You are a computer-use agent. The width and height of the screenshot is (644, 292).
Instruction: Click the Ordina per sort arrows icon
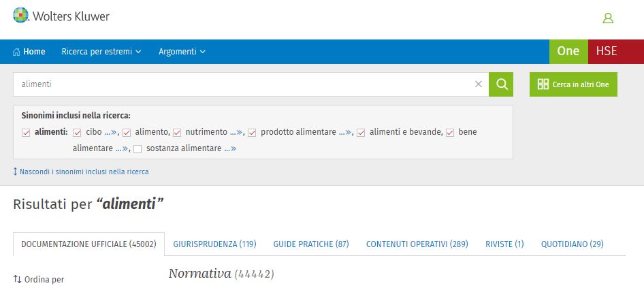[x=17, y=279]
